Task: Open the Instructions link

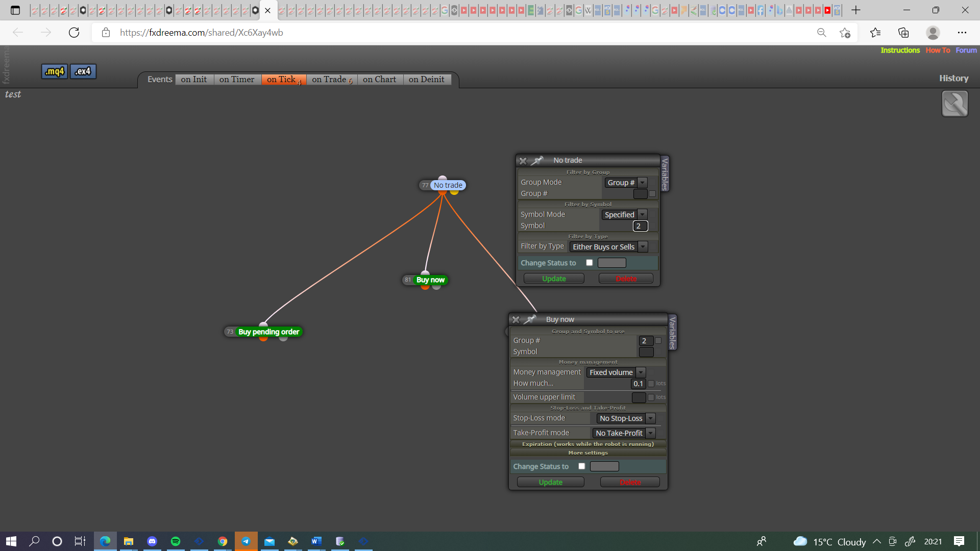Action: 900,50
